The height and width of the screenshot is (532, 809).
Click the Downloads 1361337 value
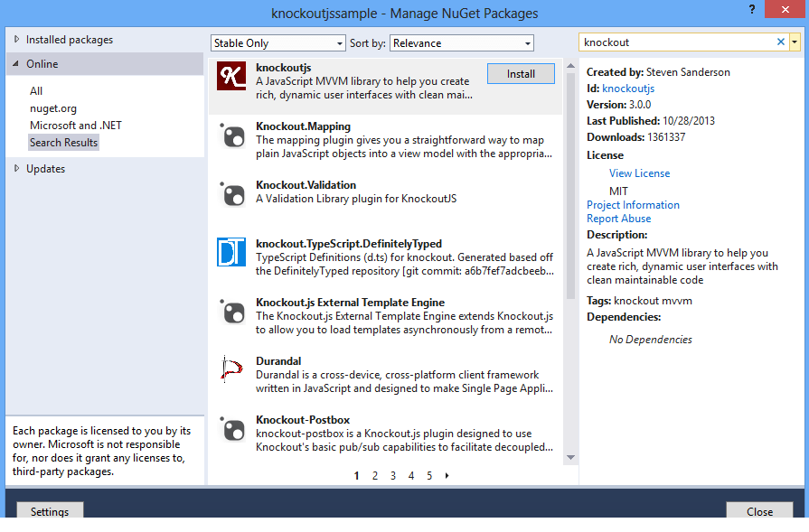666,137
